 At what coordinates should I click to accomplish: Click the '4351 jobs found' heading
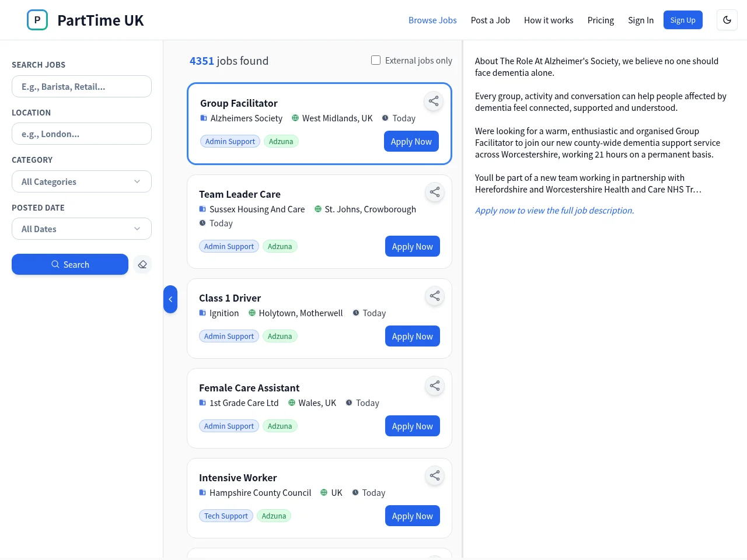tap(229, 61)
